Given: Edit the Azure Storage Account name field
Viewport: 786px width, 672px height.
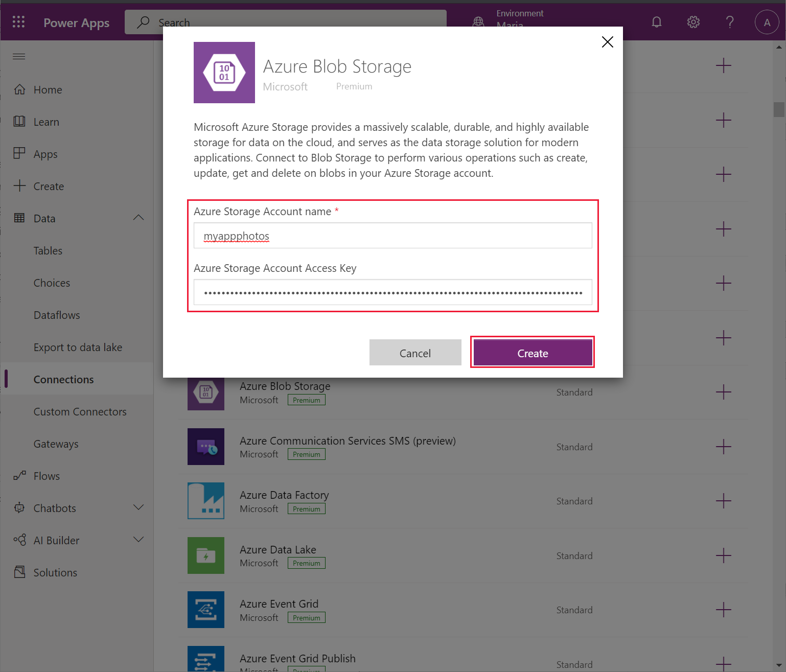Looking at the screenshot, I should [x=393, y=236].
